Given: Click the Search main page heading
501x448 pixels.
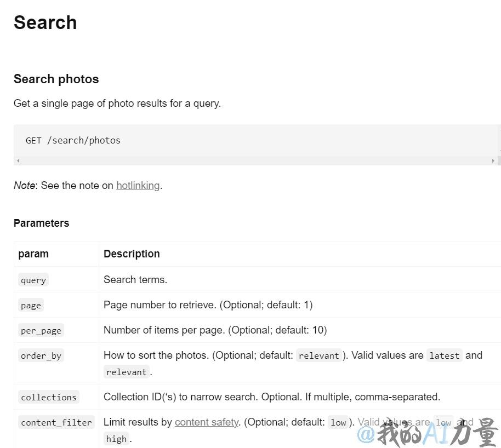Looking at the screenshot, I should point(45,22).
